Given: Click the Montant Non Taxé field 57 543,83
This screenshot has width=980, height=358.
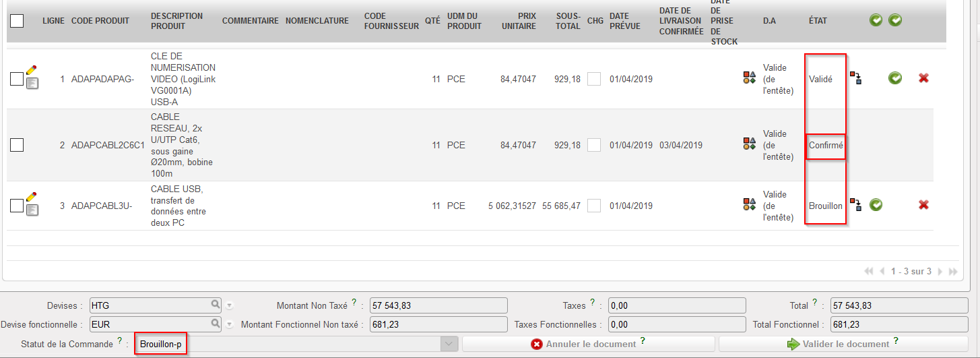Looking at the screenshot, I should click(x=438, y=305).
